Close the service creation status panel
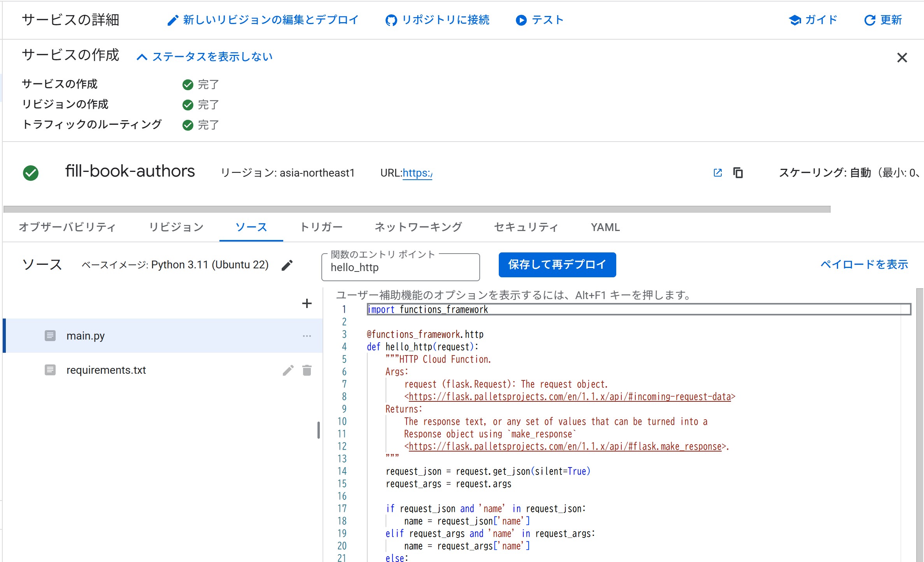Screen dimensions: 924x562 [902, 58]
